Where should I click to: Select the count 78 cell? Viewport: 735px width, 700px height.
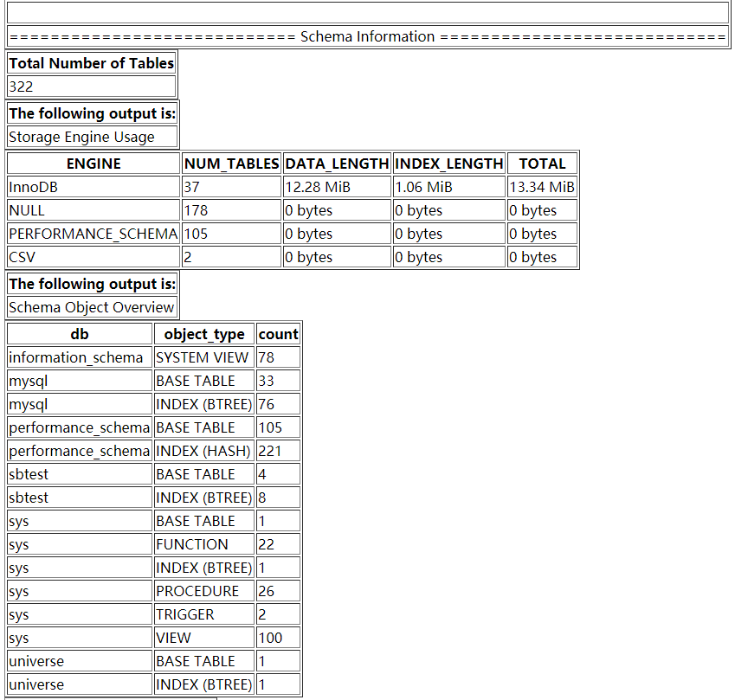(x=279, y=357)
